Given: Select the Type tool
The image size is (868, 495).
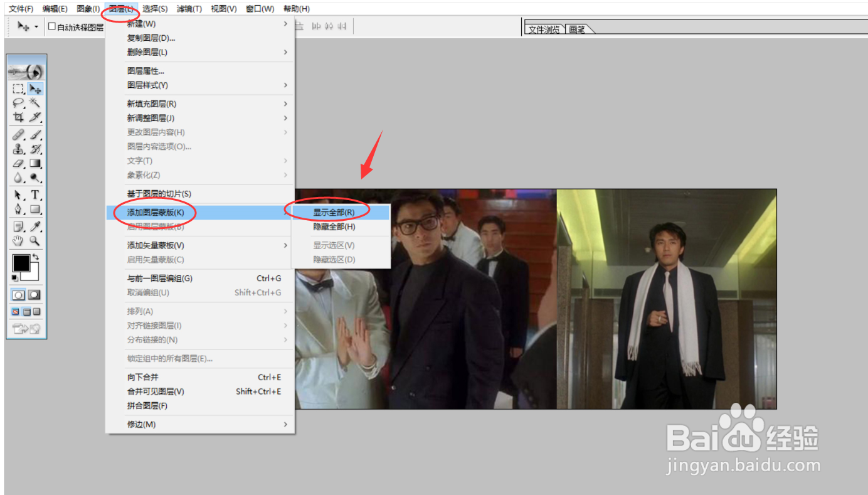Looking at the screenshot, I should coord(35,194).
